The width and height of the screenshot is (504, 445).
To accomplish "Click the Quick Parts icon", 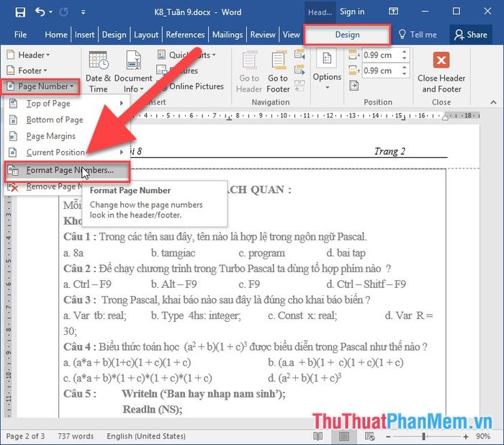I will point(161,55).
